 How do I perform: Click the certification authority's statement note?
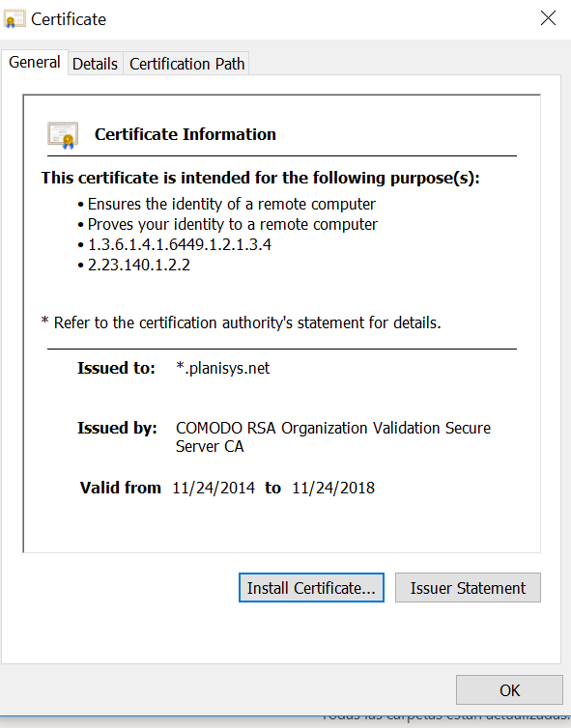tap(242, 322)
